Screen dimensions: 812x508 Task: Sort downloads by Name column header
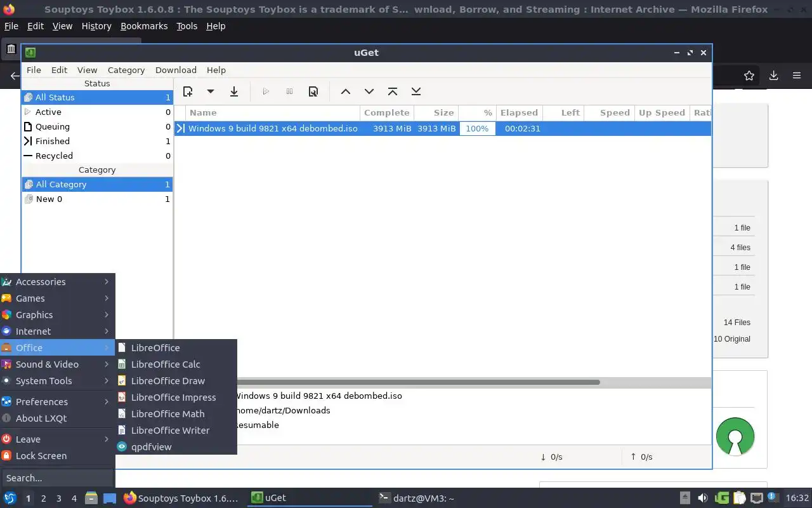point(273,112)
